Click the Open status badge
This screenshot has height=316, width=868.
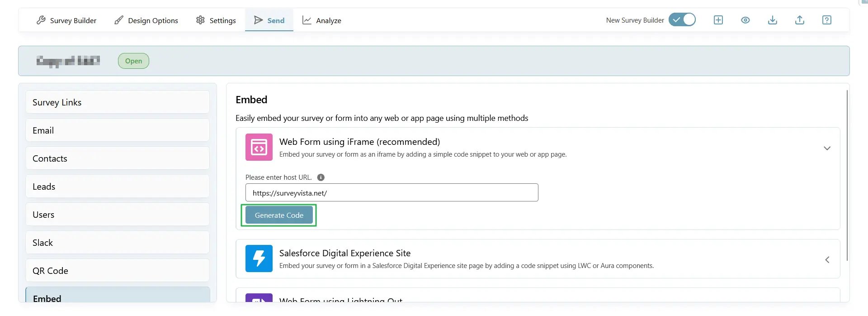(x=133, y=61)
